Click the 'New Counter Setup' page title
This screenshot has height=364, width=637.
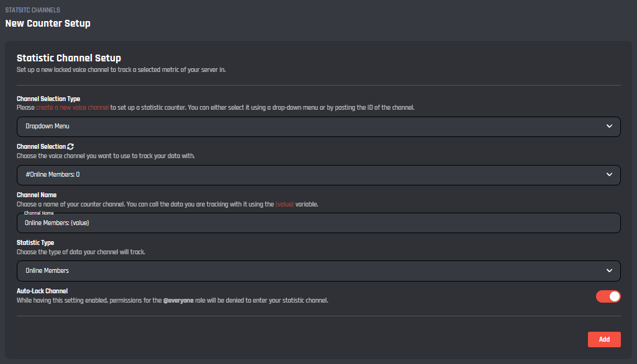tap(48, 24)
